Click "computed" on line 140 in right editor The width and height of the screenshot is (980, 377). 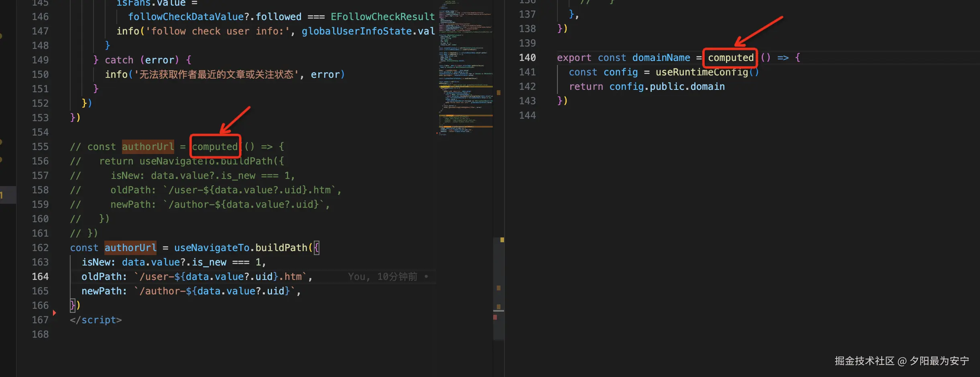731,58
